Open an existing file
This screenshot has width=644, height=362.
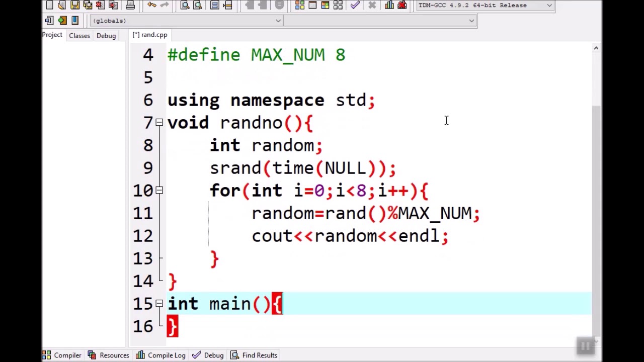(x=62, y=5)
